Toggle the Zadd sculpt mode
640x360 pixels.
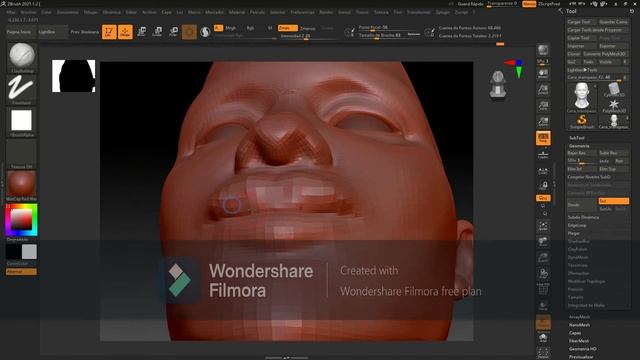tap(287, 28)
